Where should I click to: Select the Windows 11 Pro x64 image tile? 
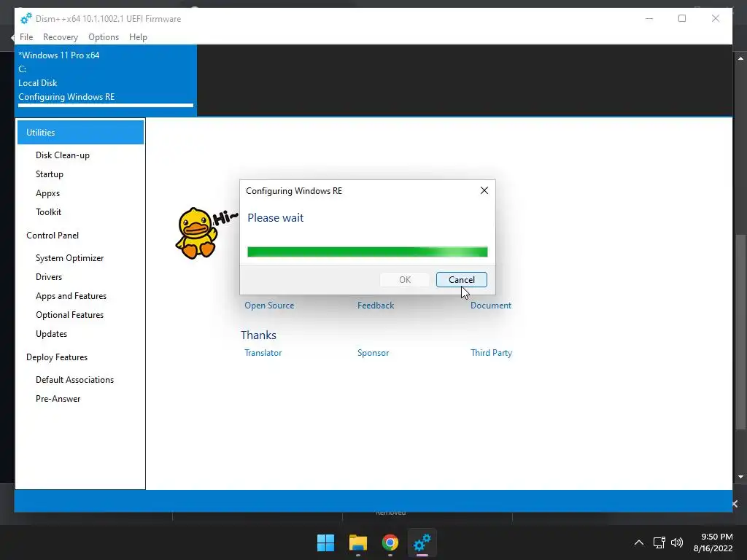coord(106,79)
